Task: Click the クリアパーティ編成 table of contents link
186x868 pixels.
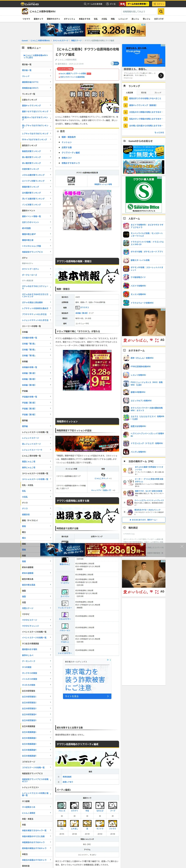Action: [x=71, y=153]
